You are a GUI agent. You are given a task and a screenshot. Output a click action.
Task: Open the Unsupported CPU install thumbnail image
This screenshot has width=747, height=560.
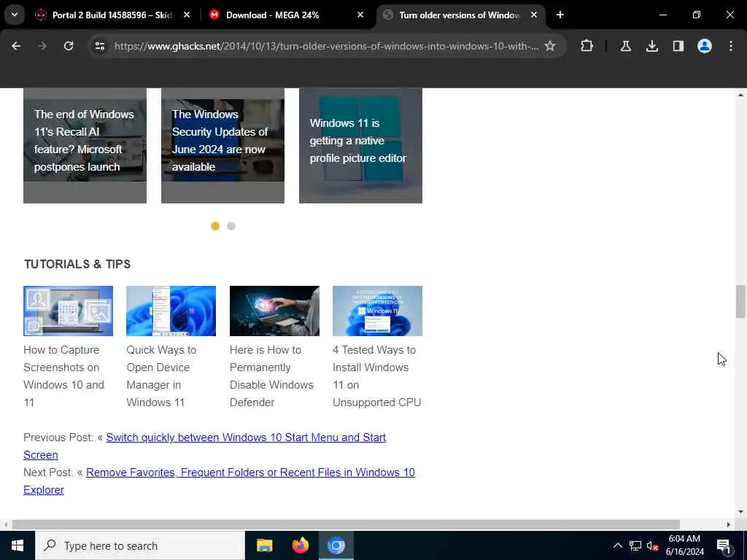point(377,311)
